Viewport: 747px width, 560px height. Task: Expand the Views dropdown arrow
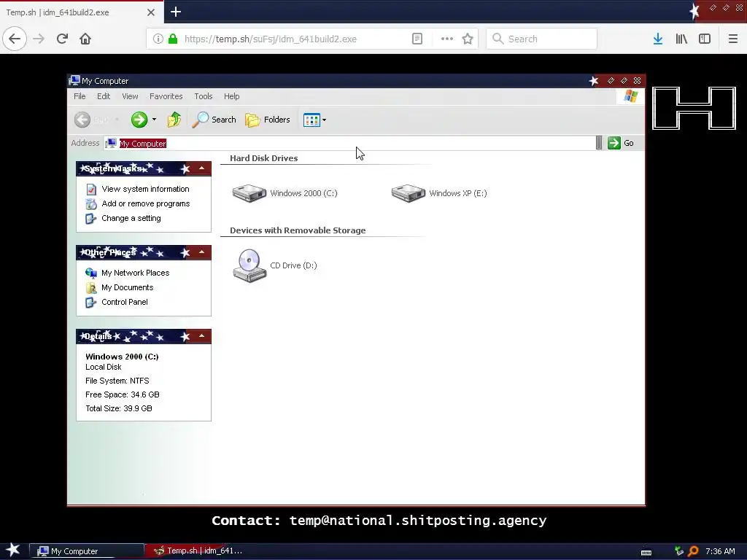click(x=325, y=120)
